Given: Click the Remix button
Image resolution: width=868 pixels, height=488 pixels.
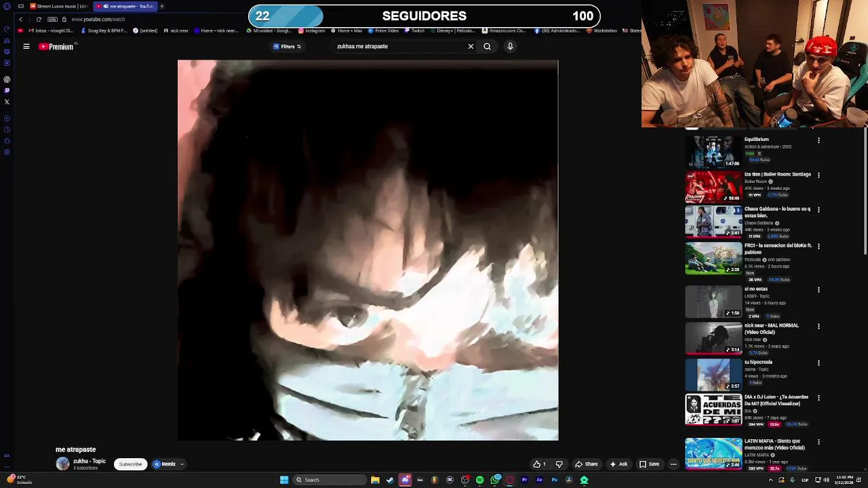Looking at the screenshot, I should (165, 464).
